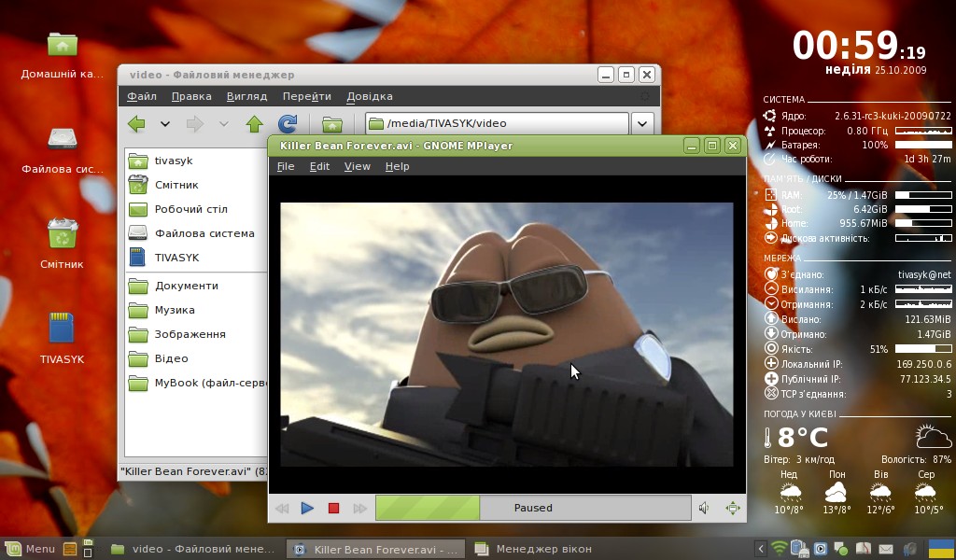
Task: Click the MPlayer tray icon in system tray
Action: 821,549
